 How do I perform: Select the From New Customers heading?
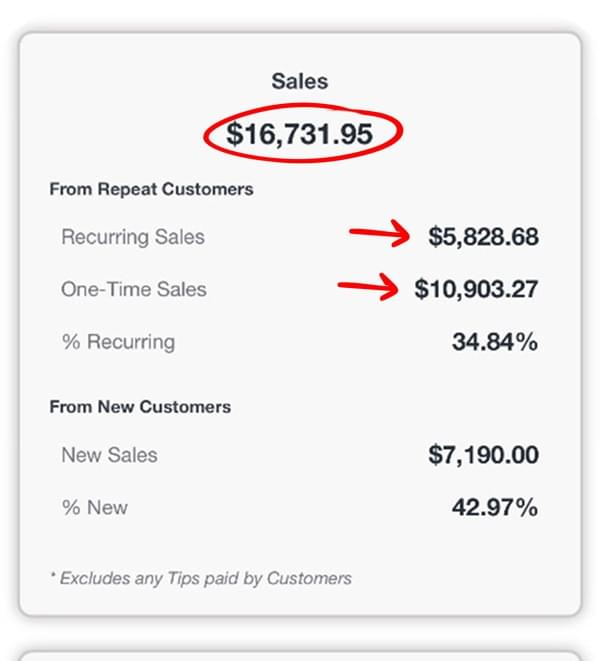[140, 407]
